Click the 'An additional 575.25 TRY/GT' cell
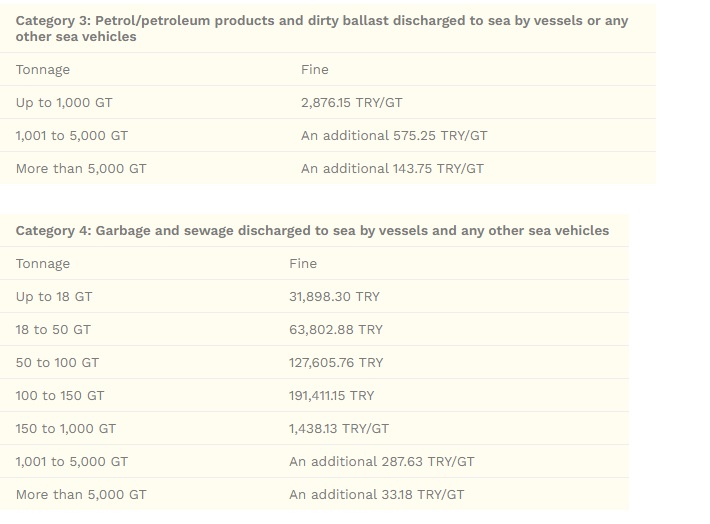The width and height of the screenshot is (710, 524). [394, 135]
